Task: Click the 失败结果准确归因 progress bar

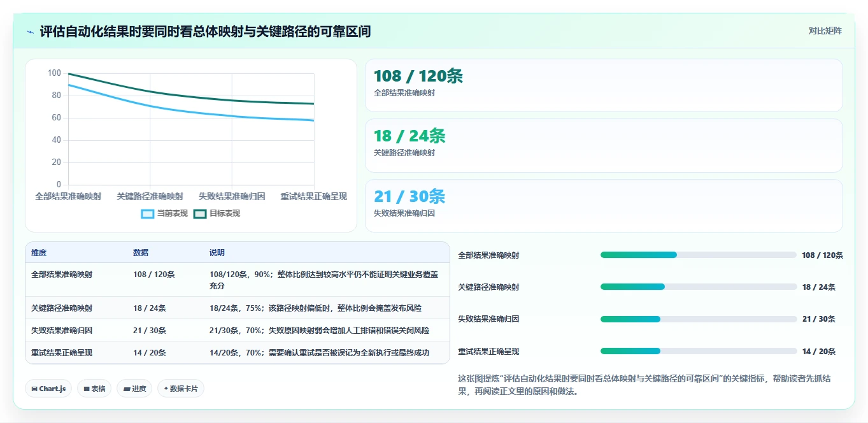Action: [x=698, y=319]
